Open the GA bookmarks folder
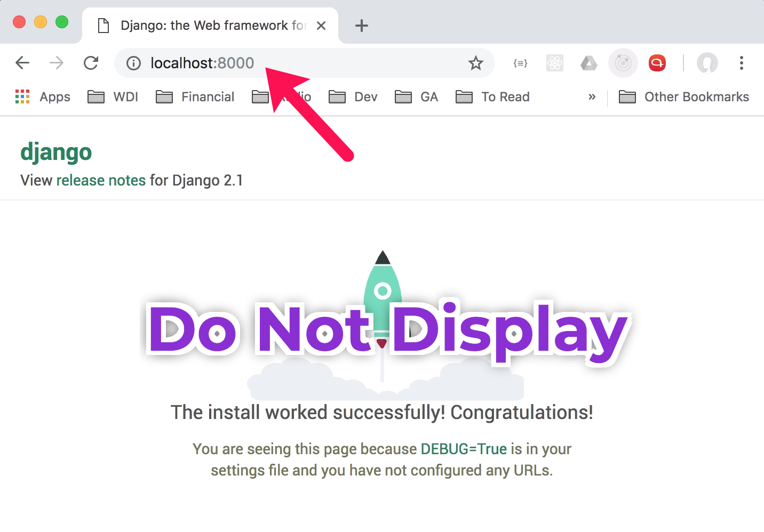 coord(416,97)
